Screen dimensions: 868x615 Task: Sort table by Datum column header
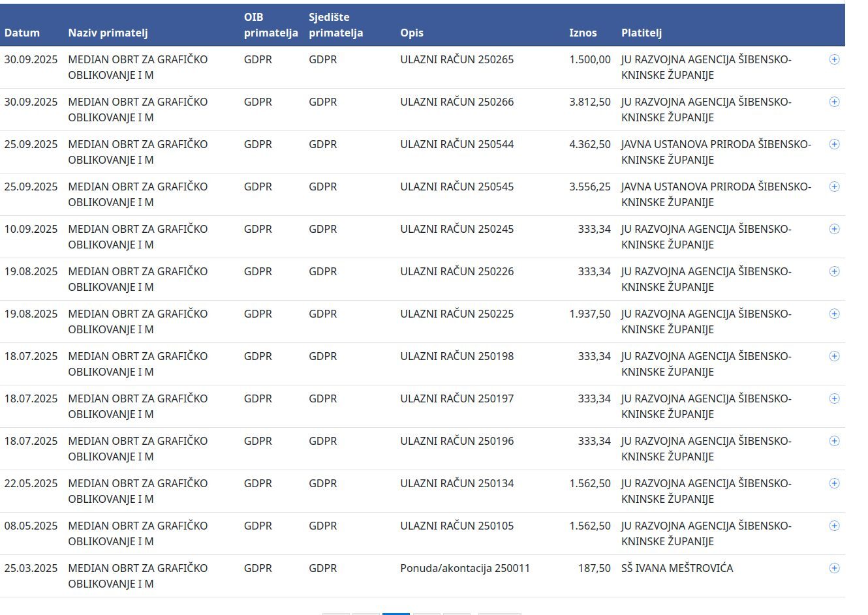click(22, 33)
